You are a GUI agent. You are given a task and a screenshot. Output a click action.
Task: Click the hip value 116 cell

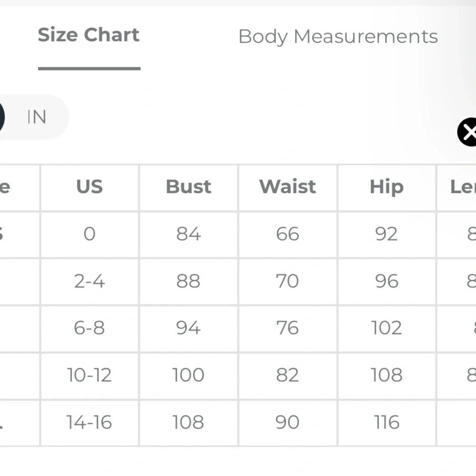point(387,423)
